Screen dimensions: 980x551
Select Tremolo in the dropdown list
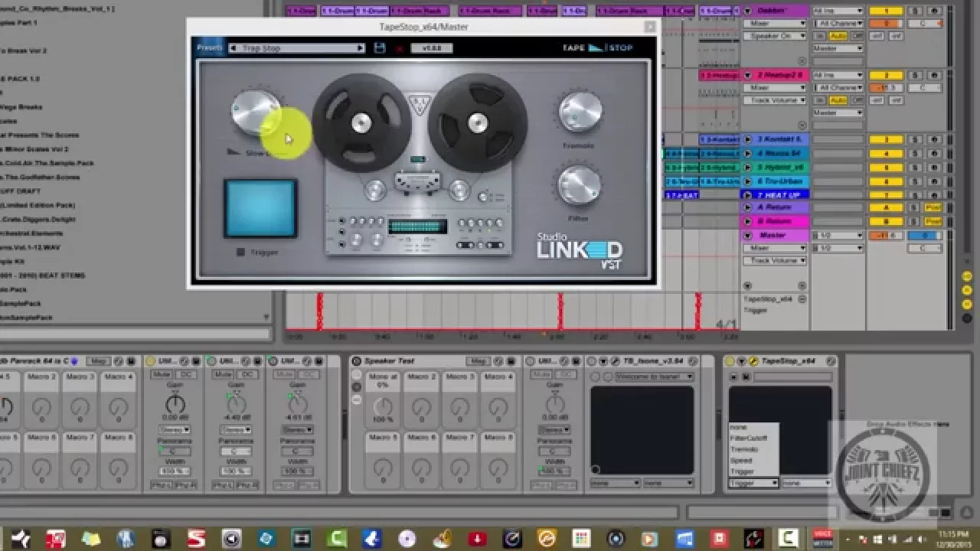[x=753, y=450]
